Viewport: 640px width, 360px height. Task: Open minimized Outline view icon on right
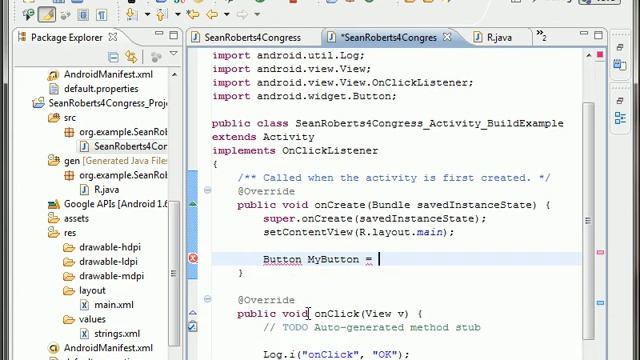click(x=620, y=118)
